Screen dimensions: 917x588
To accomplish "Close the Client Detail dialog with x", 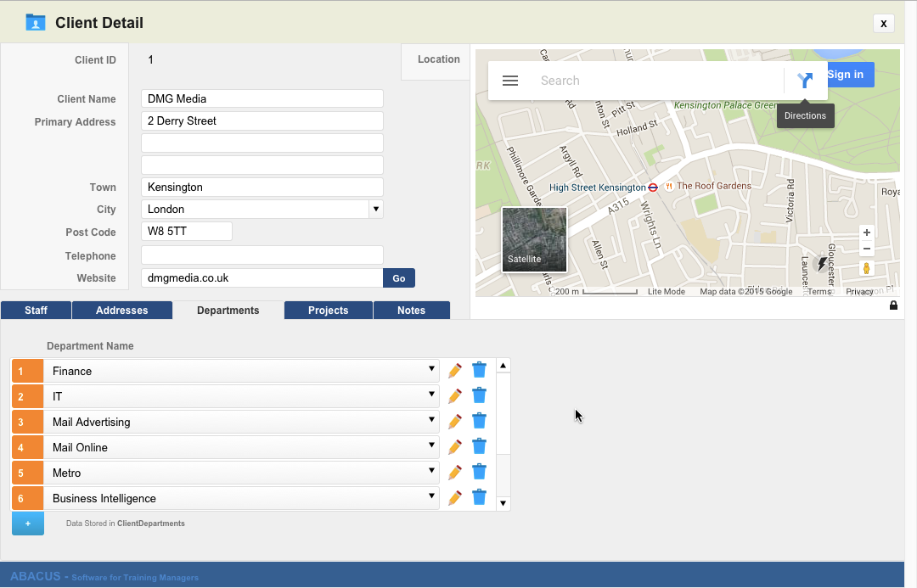I will [x=884, y=24].
